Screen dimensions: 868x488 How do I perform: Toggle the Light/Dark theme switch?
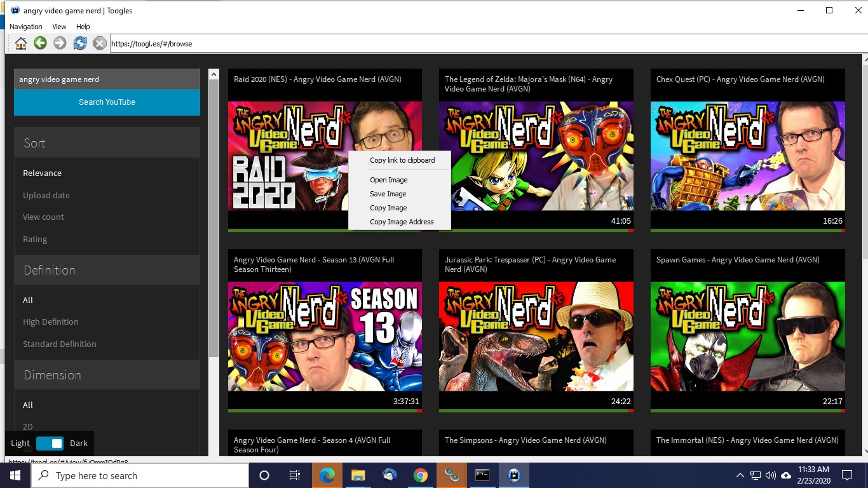pos(50,444)
